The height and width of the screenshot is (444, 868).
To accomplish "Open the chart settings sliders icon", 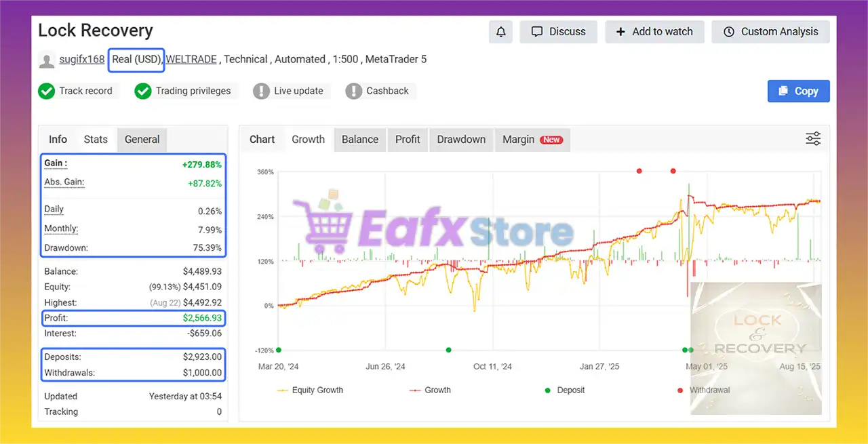I will tap(813, 139).
